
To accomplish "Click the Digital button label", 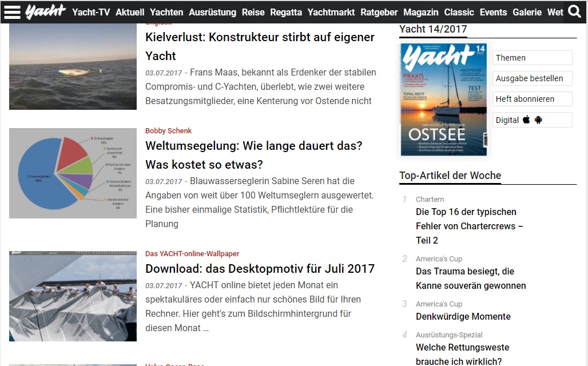I will (507, 120).
